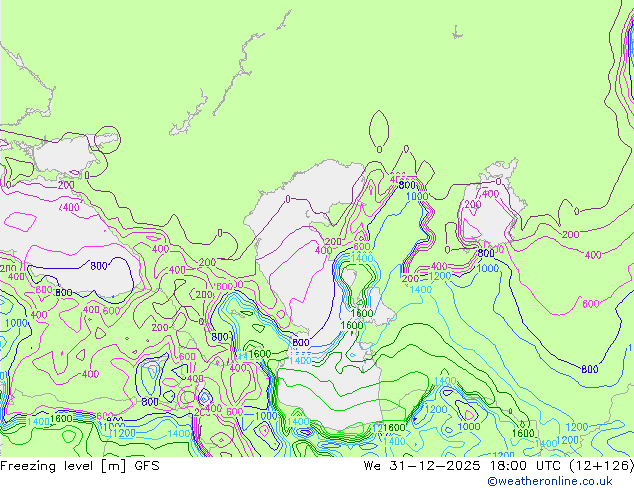Click the magenta 400 label near right edge
This screenshot has height=490, width=634.
click(x=593, y=255)
